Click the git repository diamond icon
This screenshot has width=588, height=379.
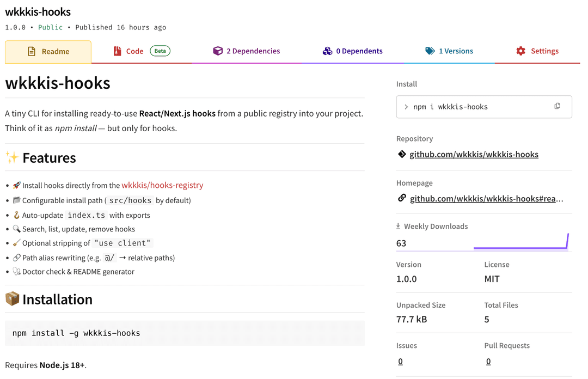click(x=402, y=154)
